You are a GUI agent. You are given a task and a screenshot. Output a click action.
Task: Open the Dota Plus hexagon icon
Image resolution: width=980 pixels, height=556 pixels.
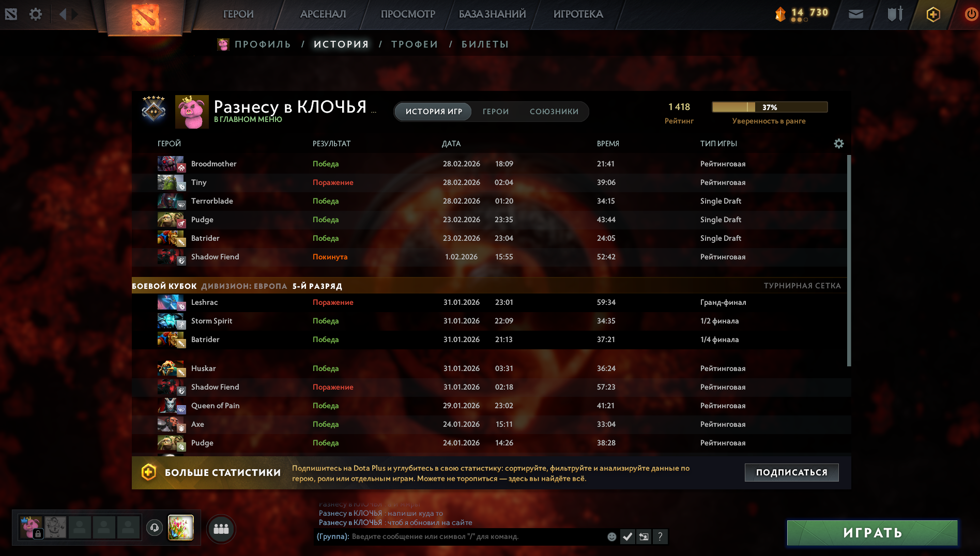click(933, 14)
